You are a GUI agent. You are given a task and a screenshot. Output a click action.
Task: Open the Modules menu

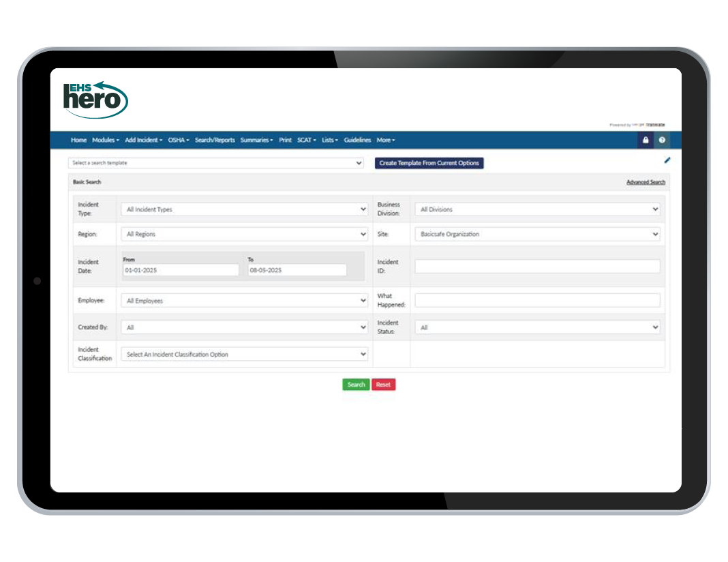pos(106,140)
